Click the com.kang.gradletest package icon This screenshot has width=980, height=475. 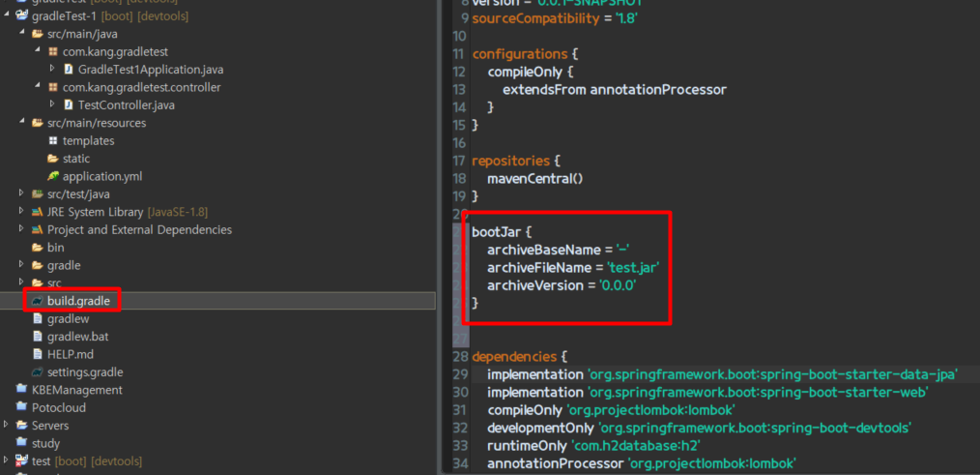tap(53, 51)
